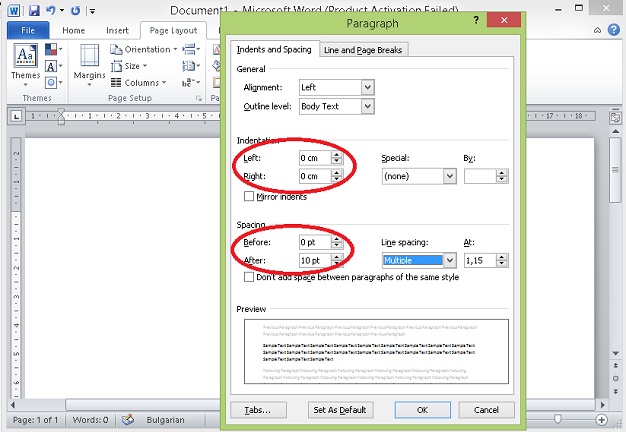The width and height of the screenshot is (626, 432).
Task: Open the Margins options
Action: (89, 63)
